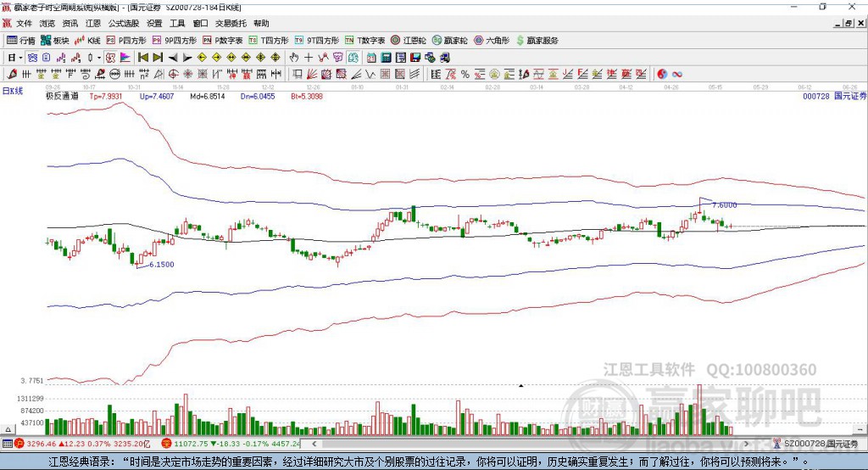Click right-side volume panel minimize button
The width and height of the screenshot is (868, 470).
click(860, 429)
